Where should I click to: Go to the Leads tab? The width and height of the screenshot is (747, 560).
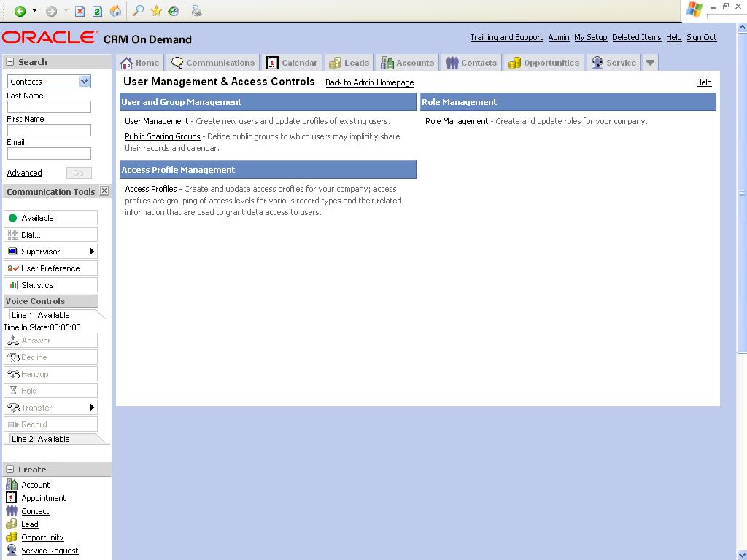pos(349,63)
